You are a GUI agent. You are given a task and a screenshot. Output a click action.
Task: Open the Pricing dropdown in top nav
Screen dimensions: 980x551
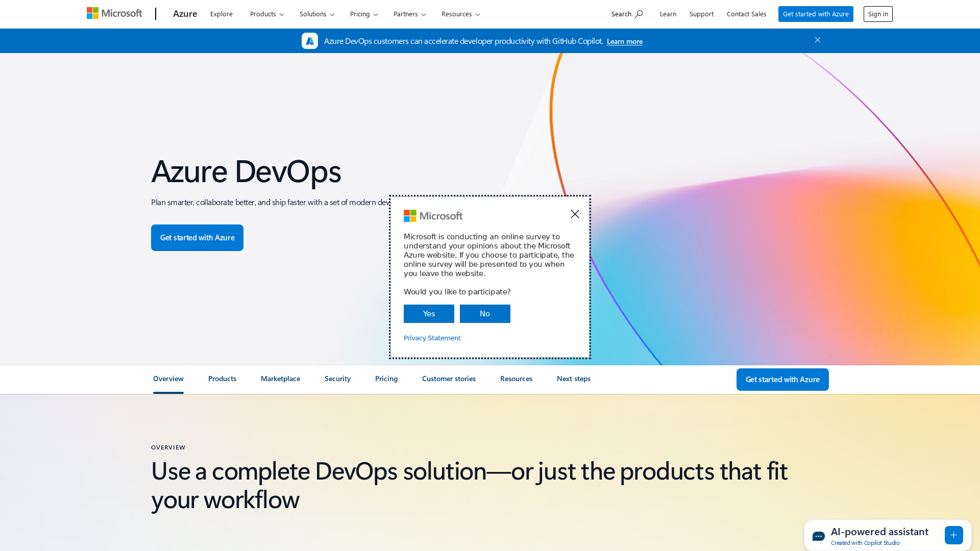[x=364, y=14]
